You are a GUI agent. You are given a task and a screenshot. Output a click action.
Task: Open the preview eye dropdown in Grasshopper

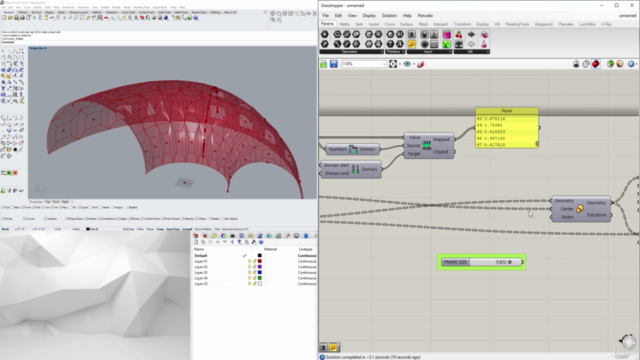point(414,64)
